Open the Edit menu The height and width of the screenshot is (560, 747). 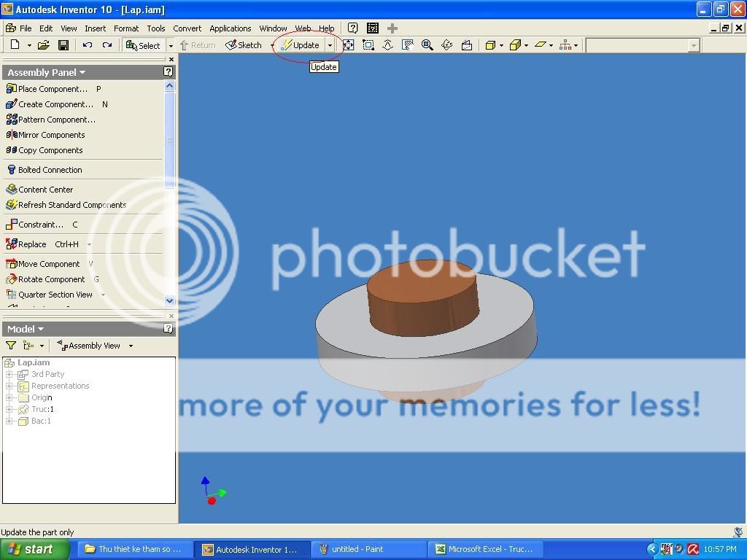click(x=46, y=28)
